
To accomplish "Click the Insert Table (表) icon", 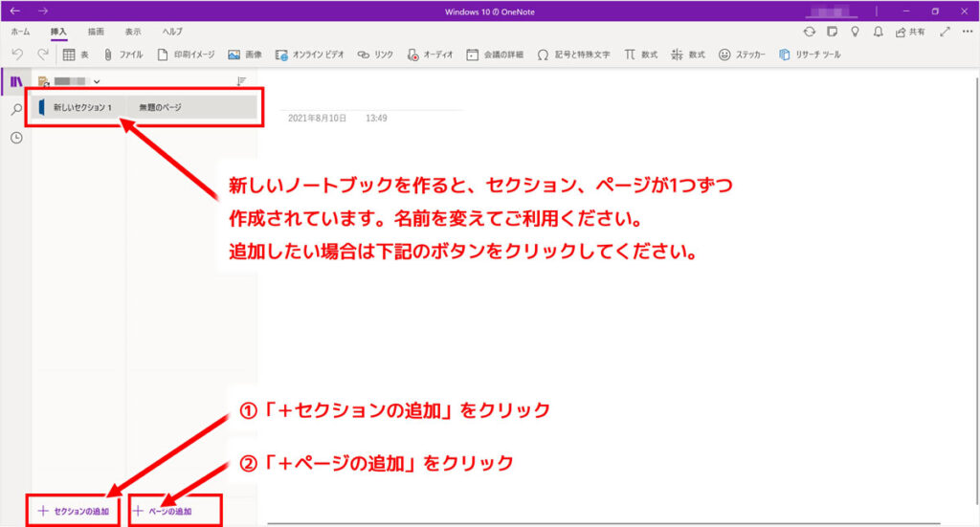I will click(69, 55).
